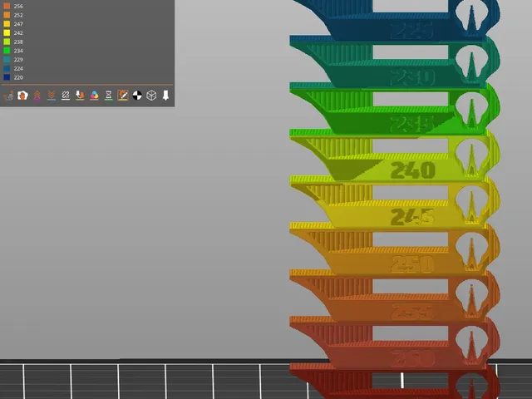This screenshot has height=399, width=532.
Task: Toggle center of gravity black-white icon
Action: (x=137, y=96)
